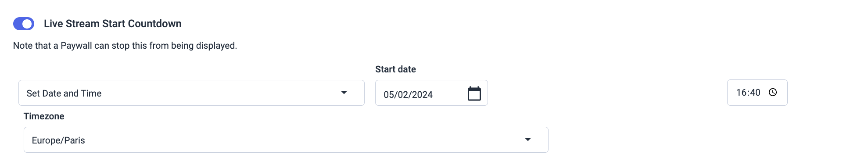Image resolution: width=868 pixels, height=165 pixels.
Task: Click the Timezone label
Action: pyautogui.click(x=44, y=116)
